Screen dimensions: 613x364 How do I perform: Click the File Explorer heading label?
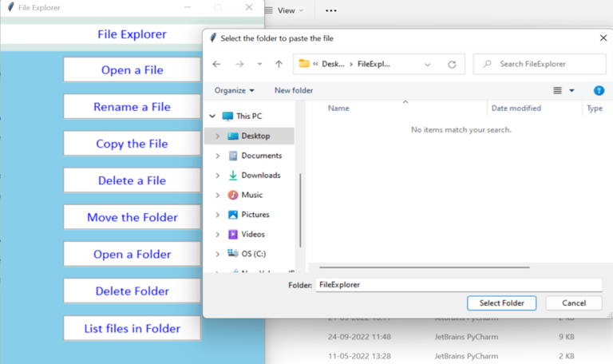pyautogui.click(x=132, y=34)
